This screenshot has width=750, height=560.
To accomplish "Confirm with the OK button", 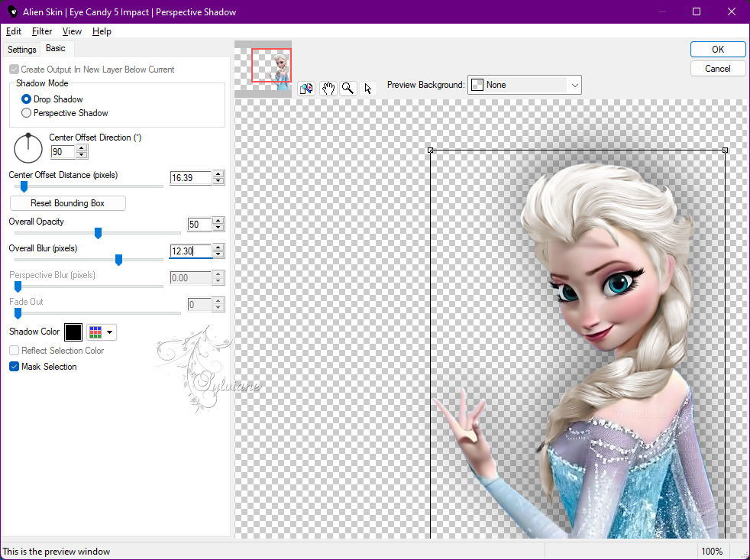I will click(x=717, y=50).
